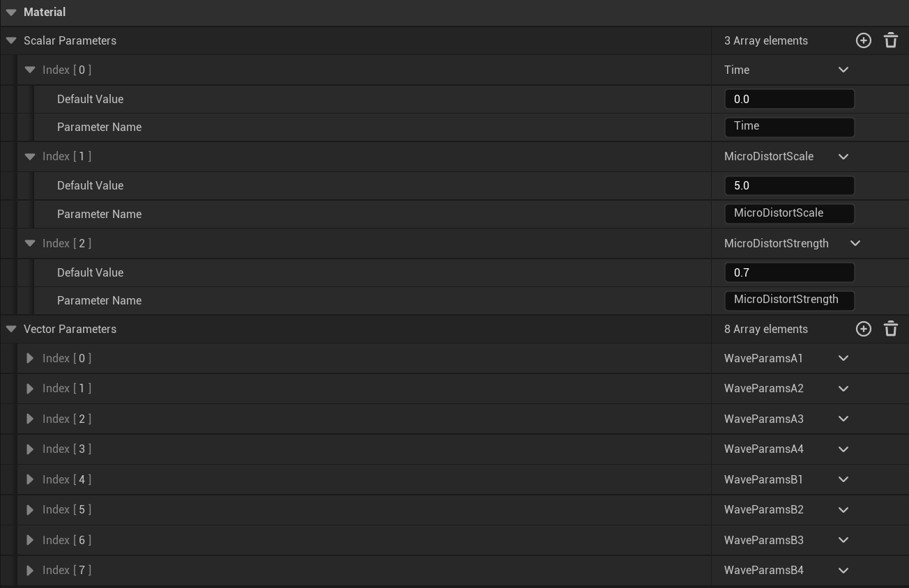The width and height of the screenshot is (909, 588).
Task: Open the MicroDistortStrength element options dropdown
Action: [855, 244]
